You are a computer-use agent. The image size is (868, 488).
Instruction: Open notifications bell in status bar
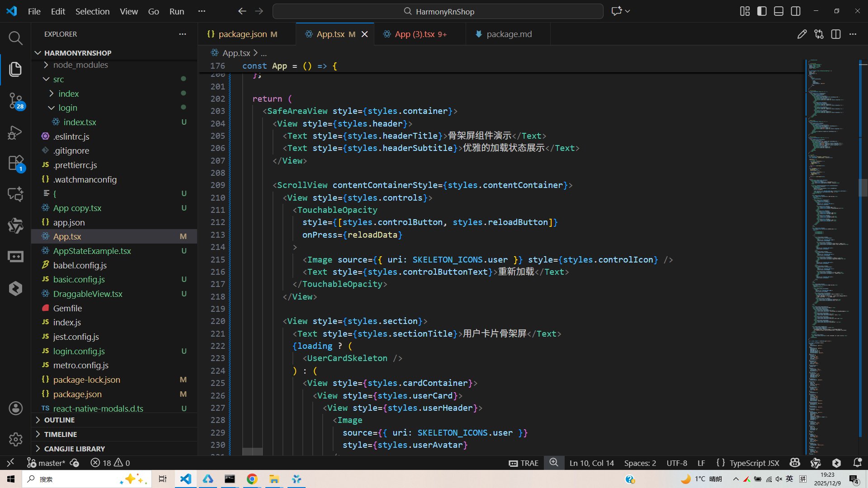(857, 463)
